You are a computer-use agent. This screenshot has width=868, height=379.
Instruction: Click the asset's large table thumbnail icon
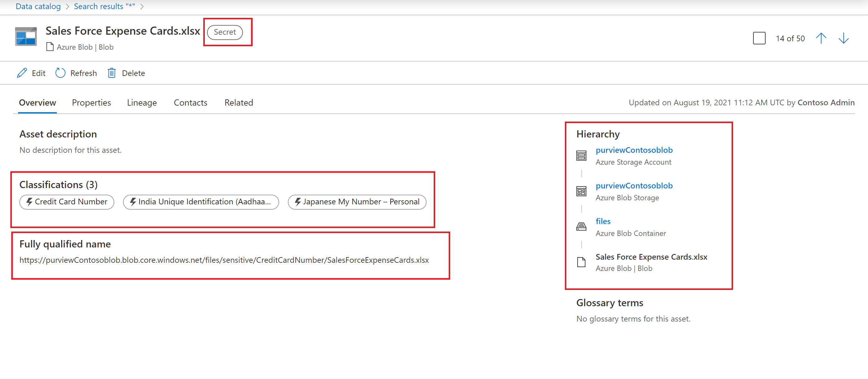(26, 37)
